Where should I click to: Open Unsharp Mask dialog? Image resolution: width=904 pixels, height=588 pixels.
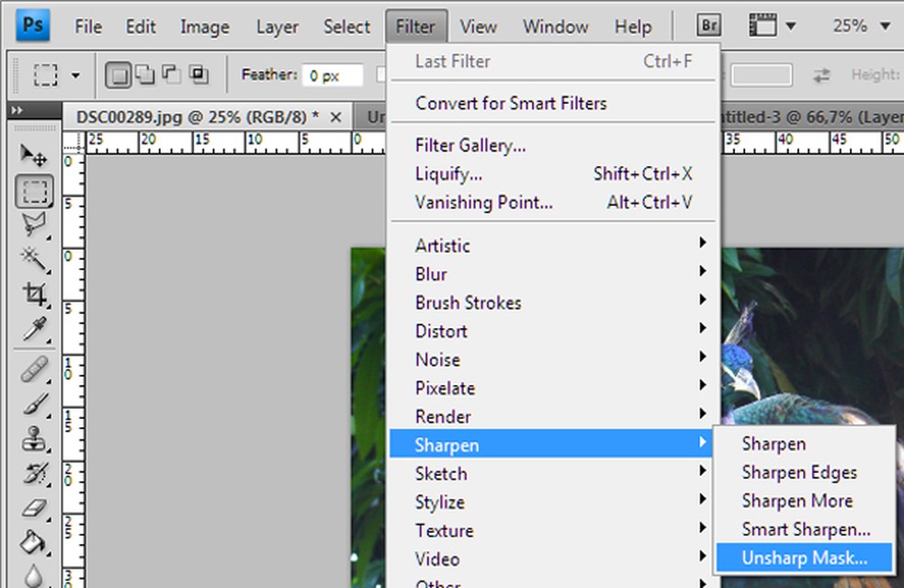click(x=804, y=558)
